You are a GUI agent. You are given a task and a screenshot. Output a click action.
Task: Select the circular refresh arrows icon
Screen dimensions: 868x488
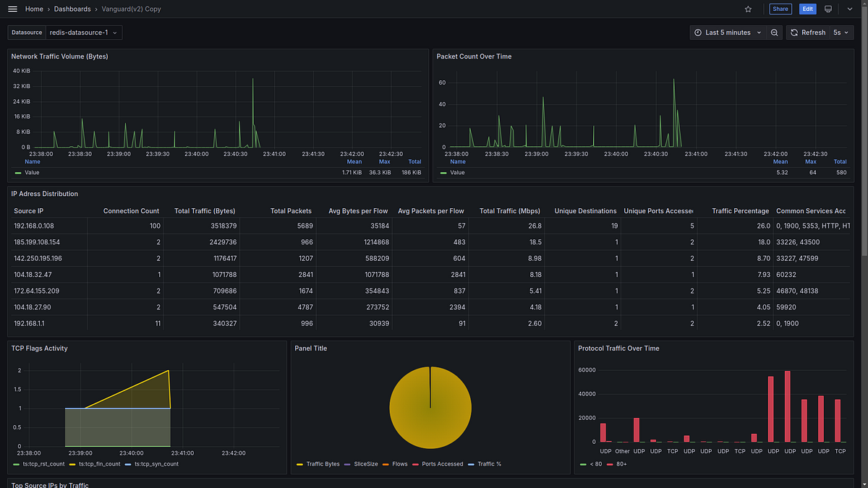(x=793, y=32)
